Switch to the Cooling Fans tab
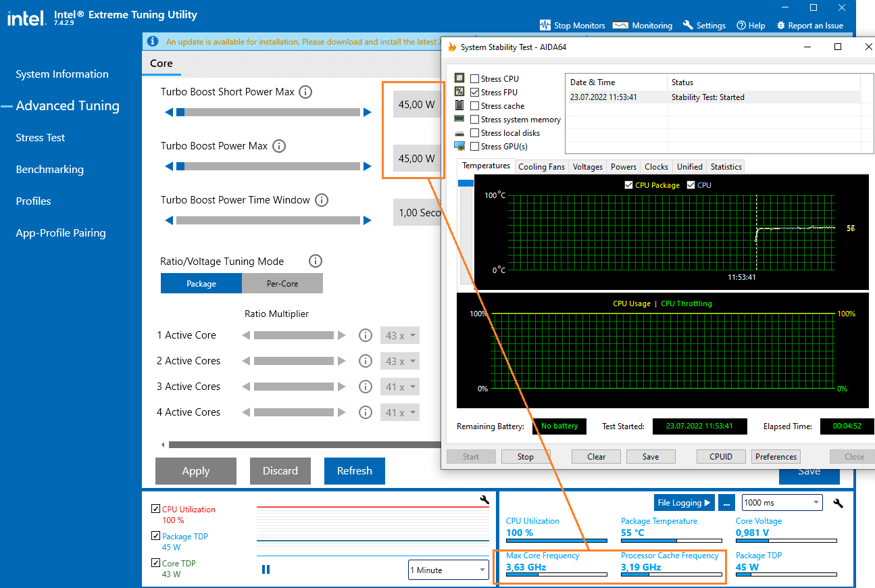 [541, 167]
